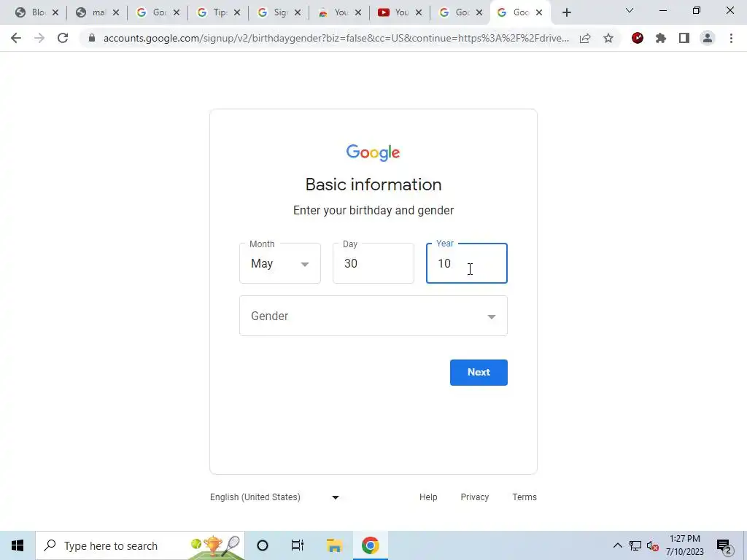The height and width of the screenshot is (560, 747).
Task: Open the notification center icon
Action: tap(724, 545)
